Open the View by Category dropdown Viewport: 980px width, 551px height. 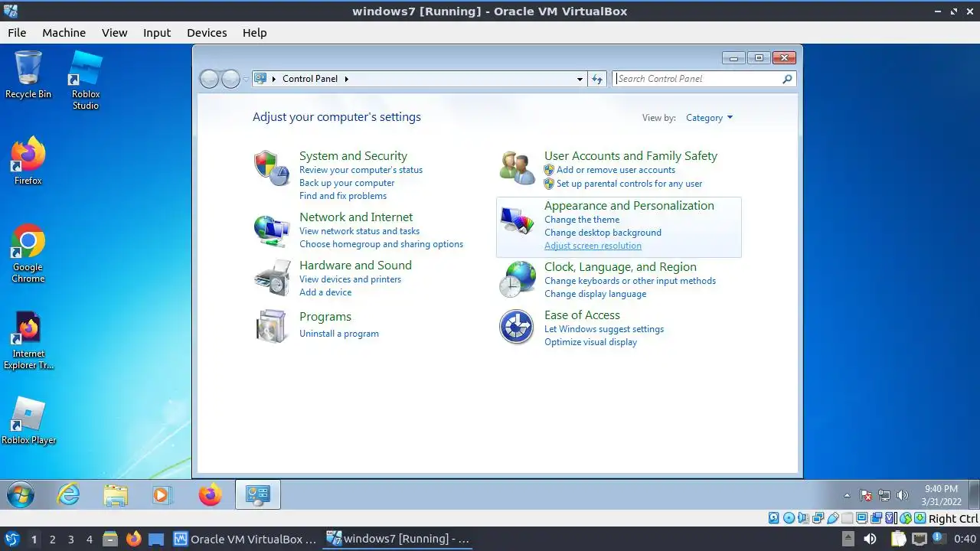click(709, 118)
